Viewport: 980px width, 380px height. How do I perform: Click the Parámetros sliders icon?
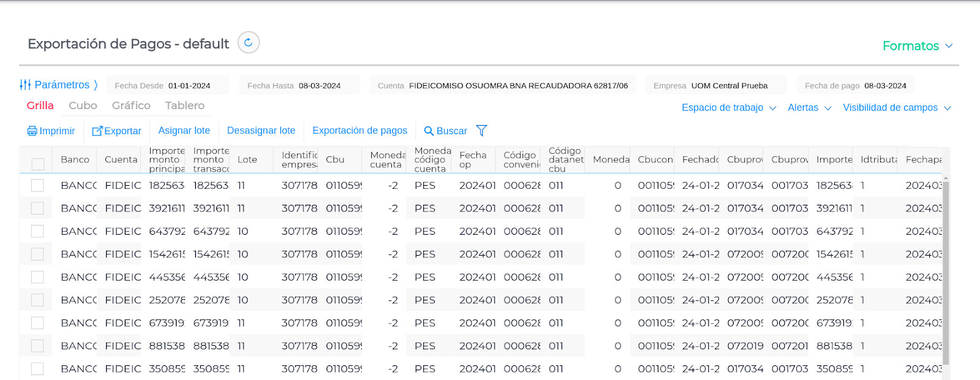(x=25, y=85)
